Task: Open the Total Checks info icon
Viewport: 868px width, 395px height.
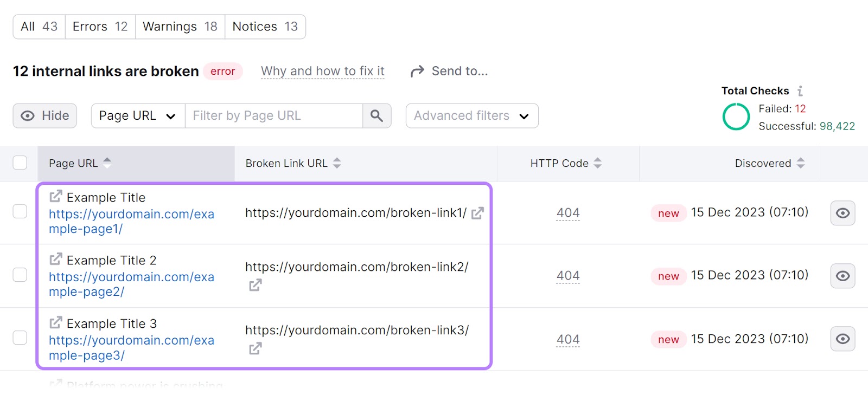Action: 801,90
